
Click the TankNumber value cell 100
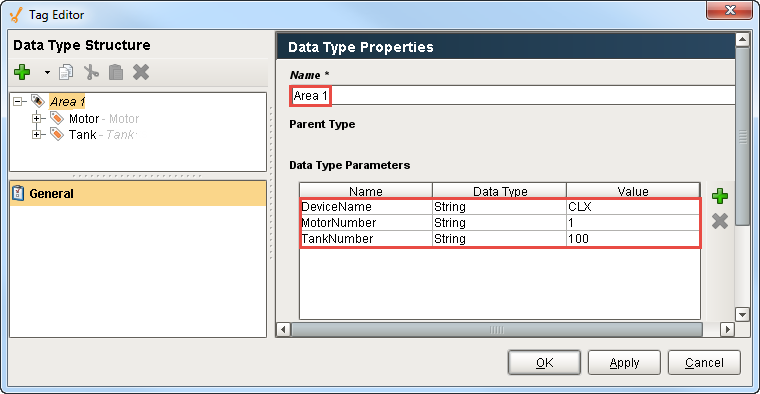pyautogui.click(x=633, y=239)
